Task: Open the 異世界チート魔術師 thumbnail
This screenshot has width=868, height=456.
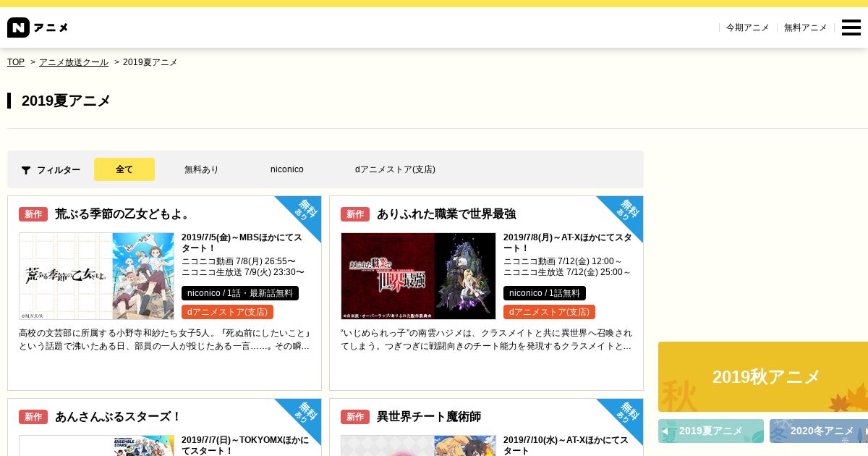Action: click(x=418, y=445)
